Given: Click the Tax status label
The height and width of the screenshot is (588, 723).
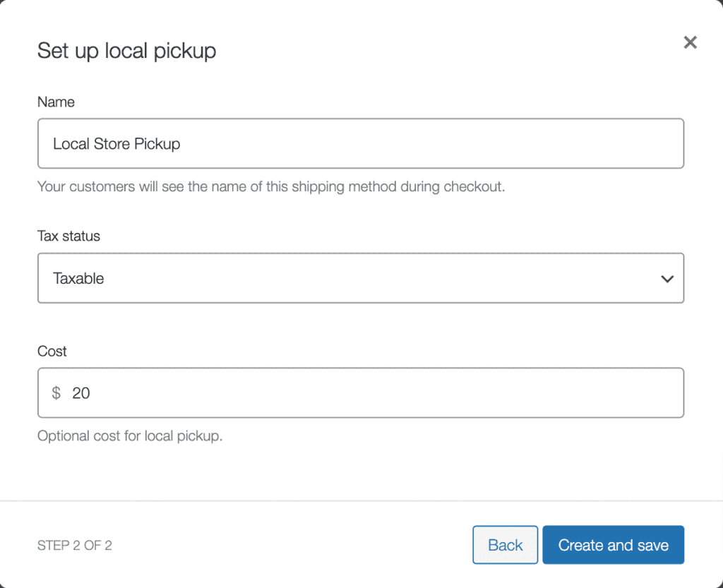Looking at the screenshot, I should (68, 236).
